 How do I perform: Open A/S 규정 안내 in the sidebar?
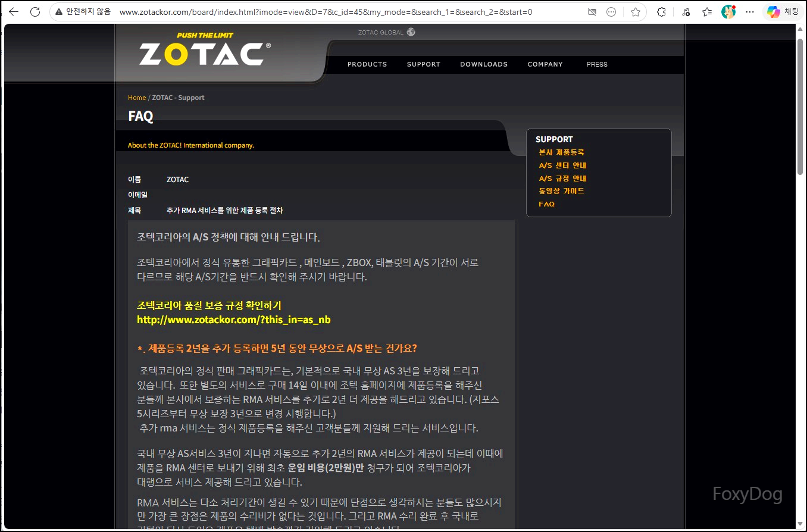coord(563,179)
